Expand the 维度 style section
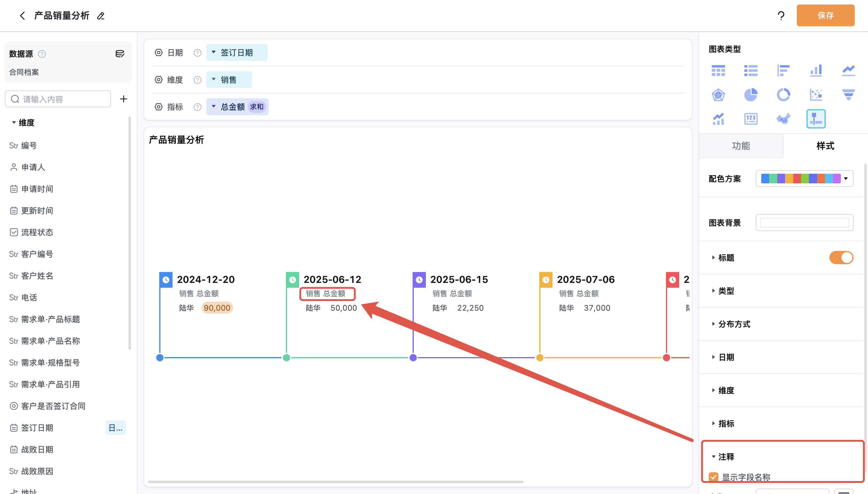 [x=713, y=390]
